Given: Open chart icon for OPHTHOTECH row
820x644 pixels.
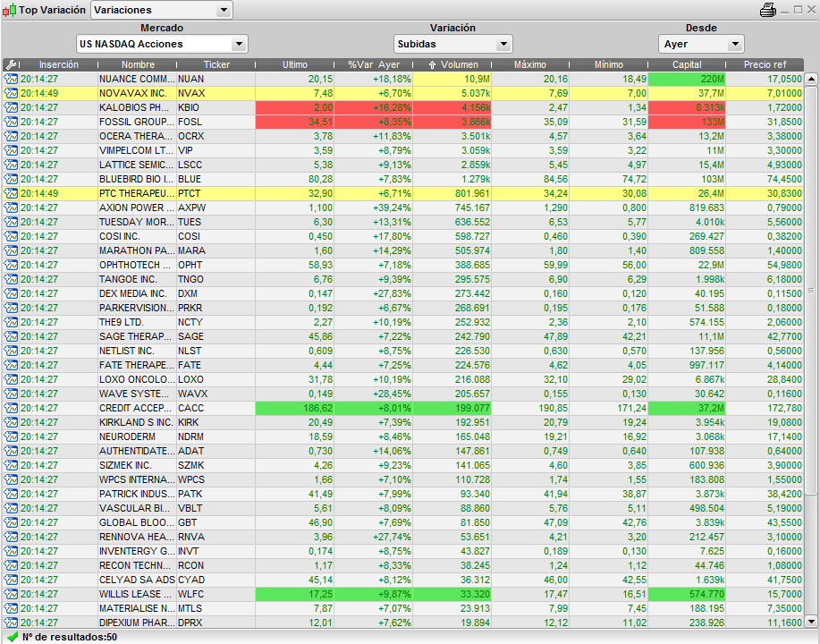Looking at the screenshot, I should [x=11, y=265].
